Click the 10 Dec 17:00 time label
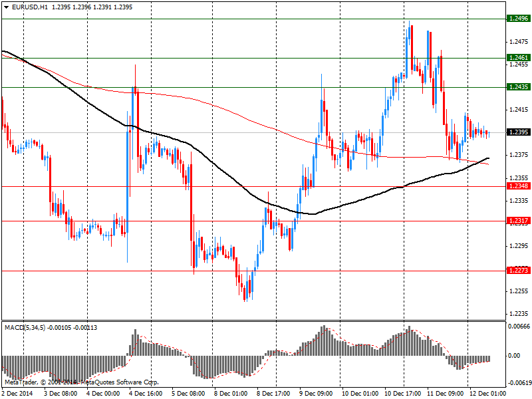 [x=403, y=394]
